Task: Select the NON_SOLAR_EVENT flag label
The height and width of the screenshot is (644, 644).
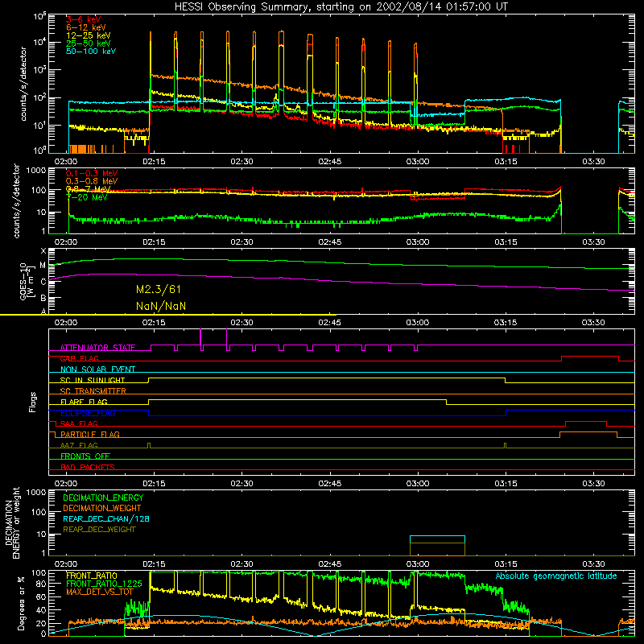Action: 97,369
